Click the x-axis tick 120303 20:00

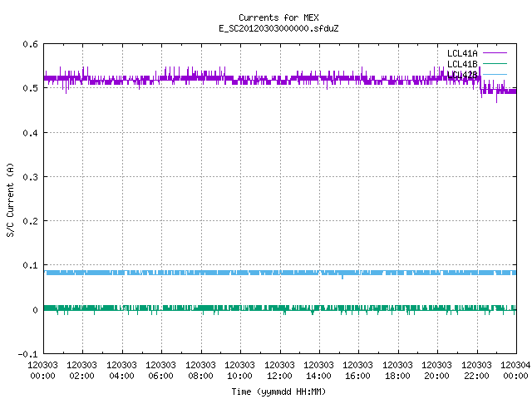click(x=436, y=370)
